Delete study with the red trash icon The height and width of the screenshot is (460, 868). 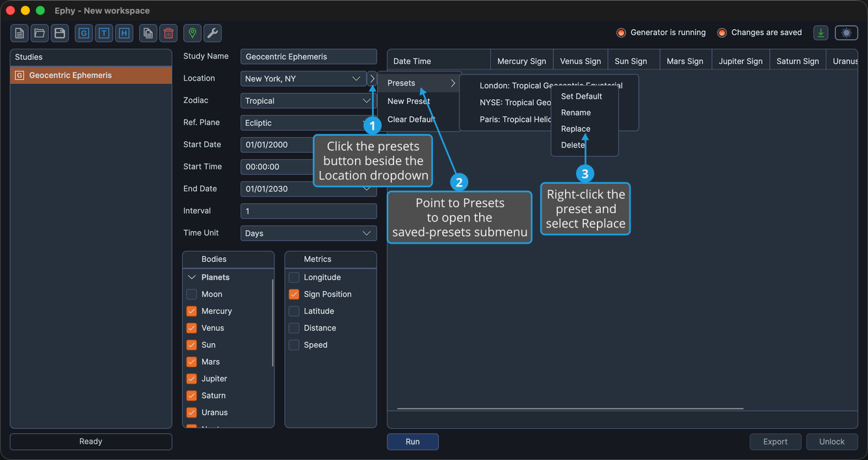[x=168, y=33]
